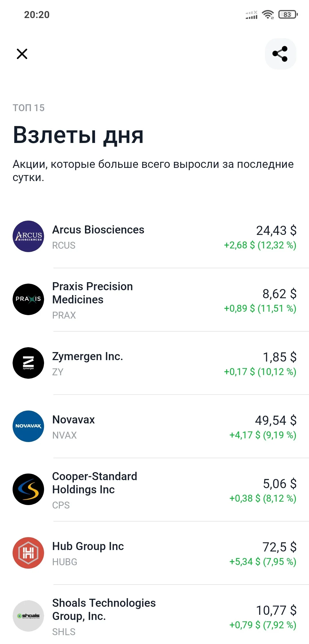
Task: Close the Top 15 screen with X
Action: pos(22,54)
